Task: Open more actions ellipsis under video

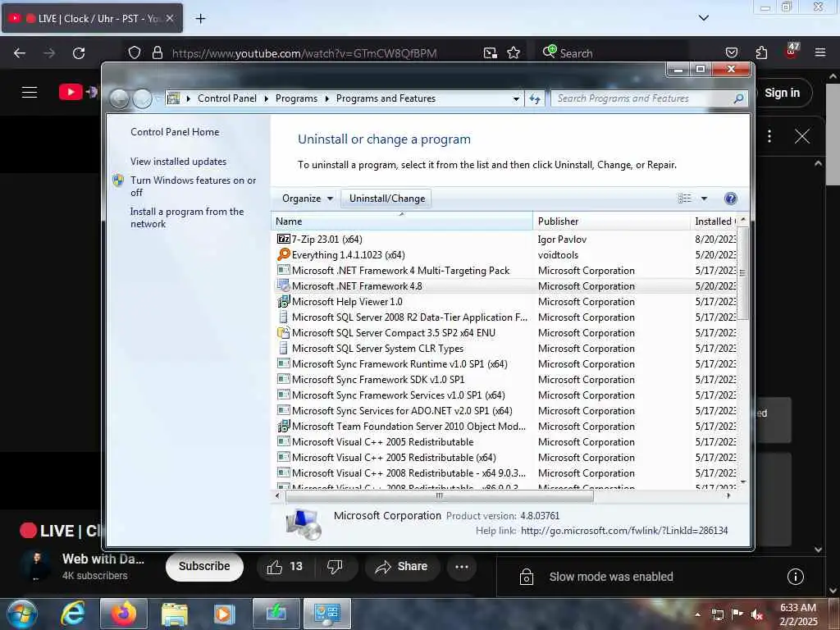Action: [462, 567]
